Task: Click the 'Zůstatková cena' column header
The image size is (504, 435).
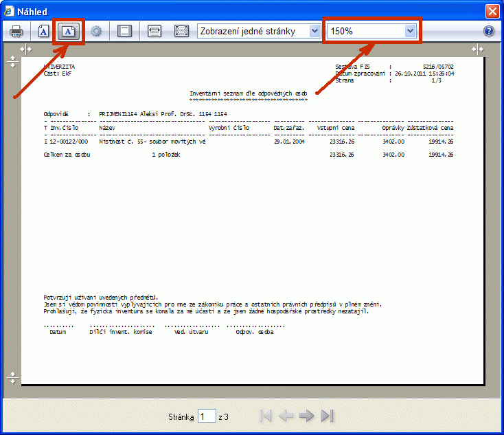Action: point(430,128)
